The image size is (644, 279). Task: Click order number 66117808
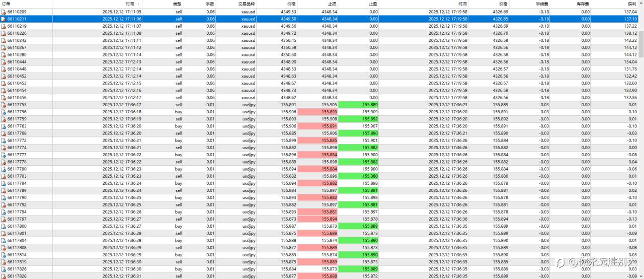click(x=17, y=248)
